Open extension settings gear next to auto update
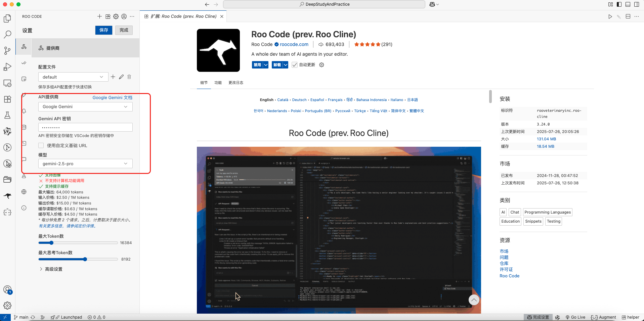Viewport: 644px width, 321px height. click(321, 65)
